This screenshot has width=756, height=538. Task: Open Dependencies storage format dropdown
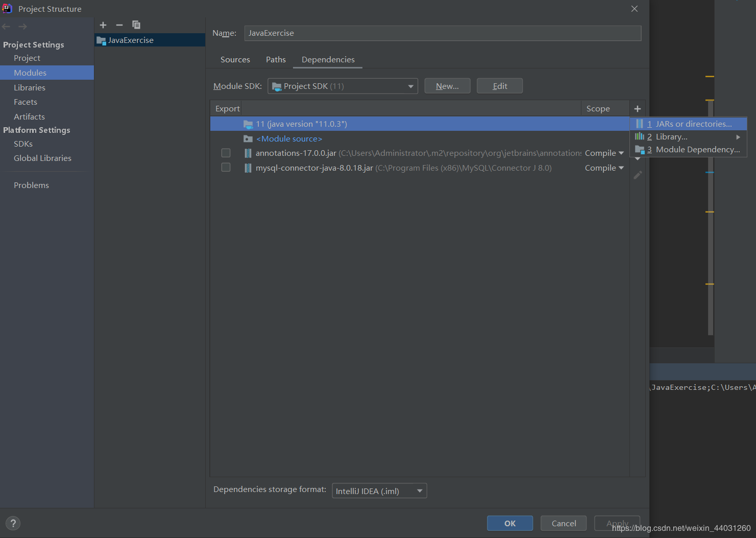379,491
